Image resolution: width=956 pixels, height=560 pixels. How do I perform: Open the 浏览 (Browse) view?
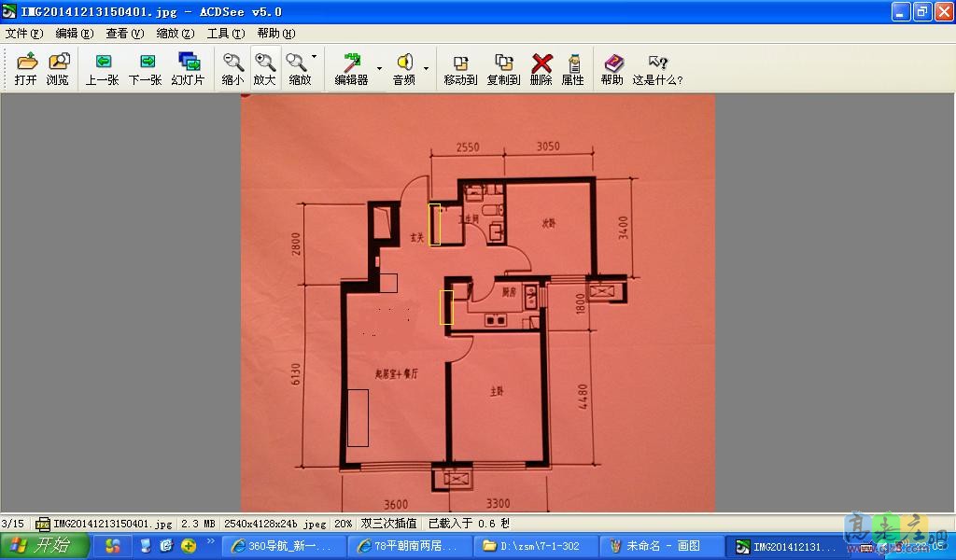point(58,69)
